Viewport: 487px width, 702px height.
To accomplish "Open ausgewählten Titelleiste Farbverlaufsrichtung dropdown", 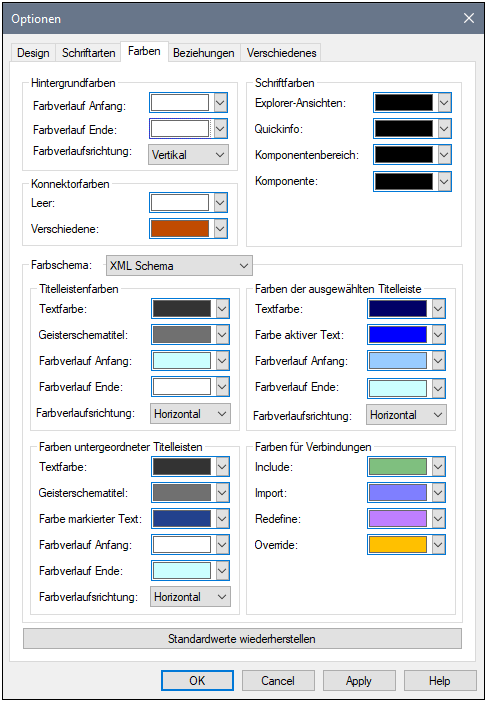I will [406, 415].
